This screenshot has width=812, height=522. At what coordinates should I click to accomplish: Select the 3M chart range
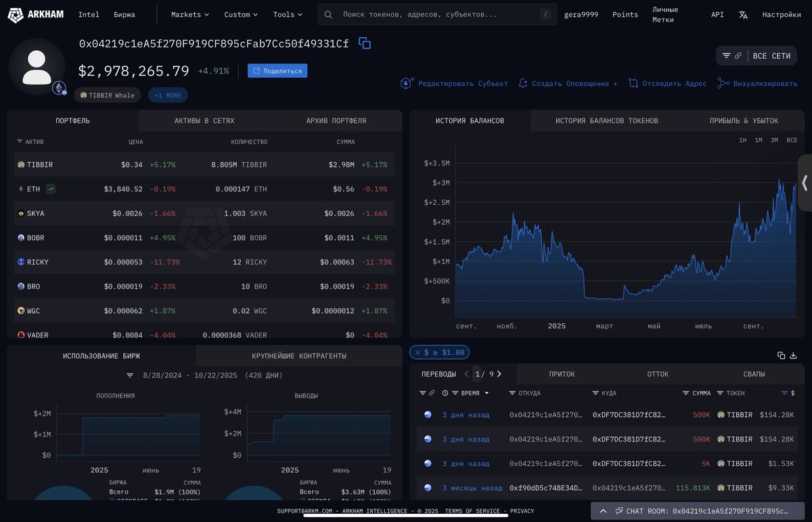click(774, 140)
